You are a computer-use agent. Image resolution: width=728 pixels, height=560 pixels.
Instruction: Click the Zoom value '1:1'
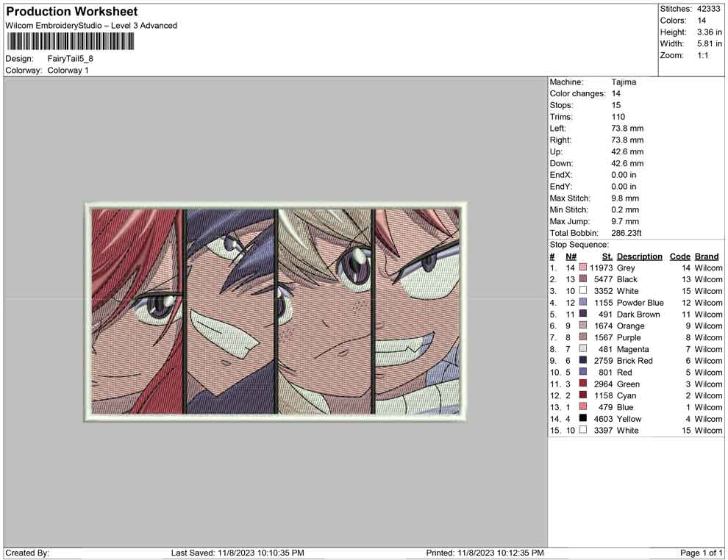click(703, 55)
